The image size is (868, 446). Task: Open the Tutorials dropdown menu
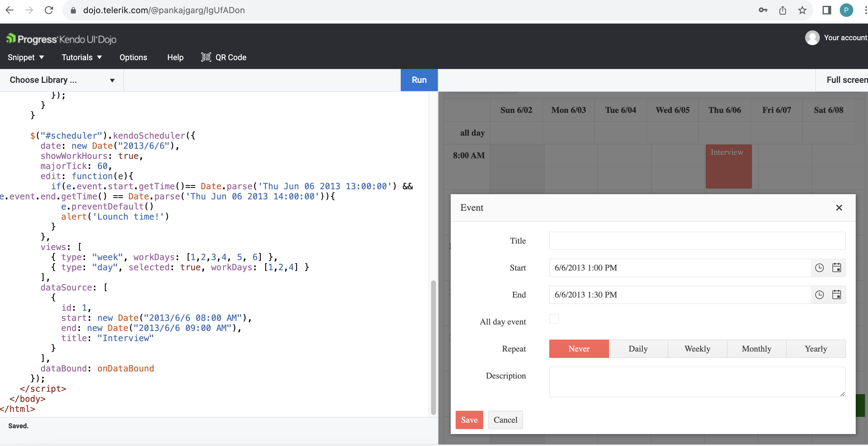pyautogui.click(x=82, y=57)
